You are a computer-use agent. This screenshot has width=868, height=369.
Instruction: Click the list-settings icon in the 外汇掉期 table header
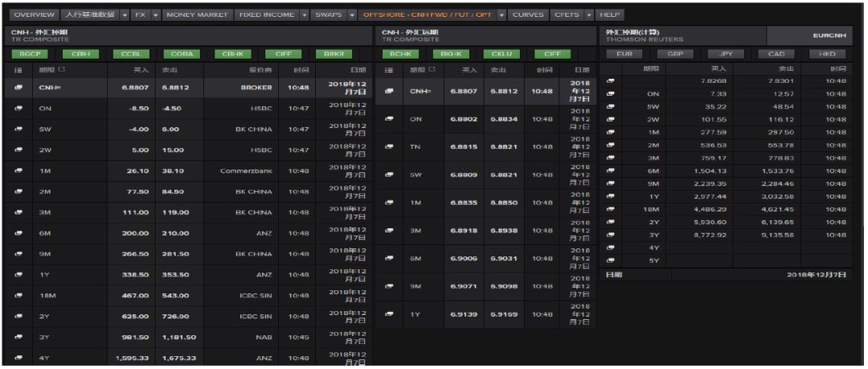point(18,71)
